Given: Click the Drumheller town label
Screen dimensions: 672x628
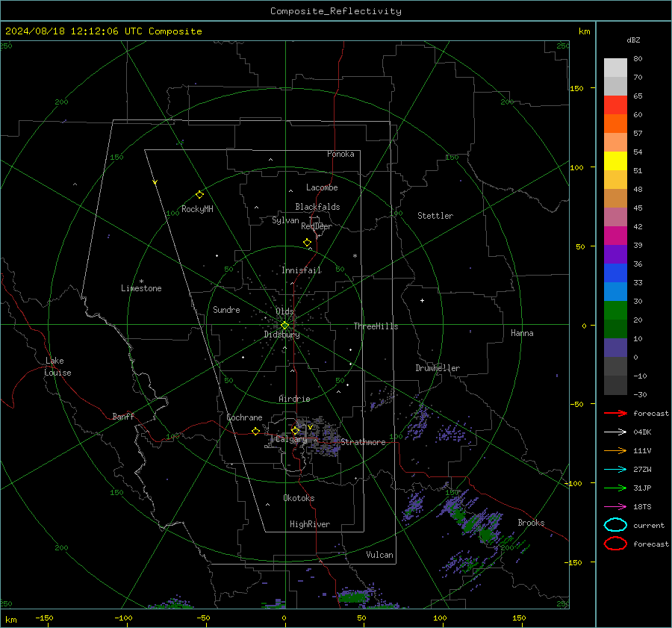Looking at the screenshot, I should (x=438, y=368).
